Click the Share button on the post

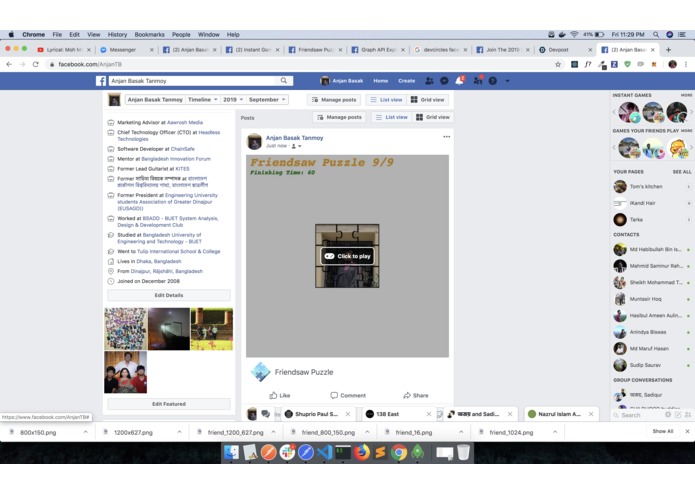point(416,395)
